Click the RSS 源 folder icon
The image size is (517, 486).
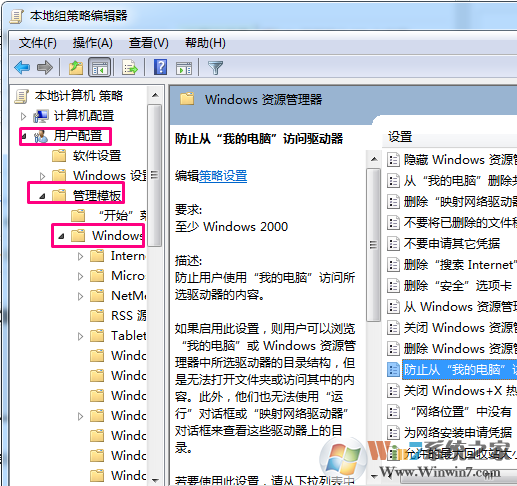[97, 316]
